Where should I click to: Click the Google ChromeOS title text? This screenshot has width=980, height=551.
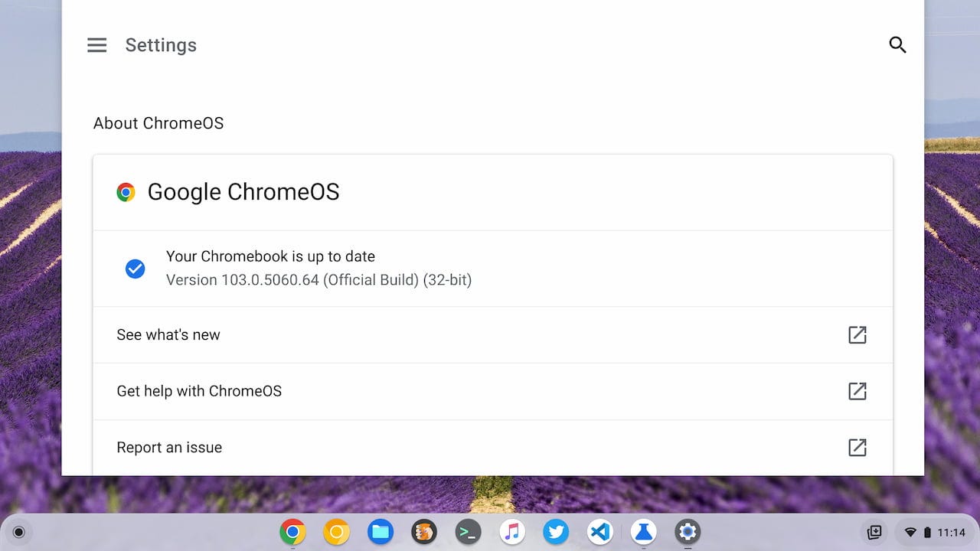243,192
